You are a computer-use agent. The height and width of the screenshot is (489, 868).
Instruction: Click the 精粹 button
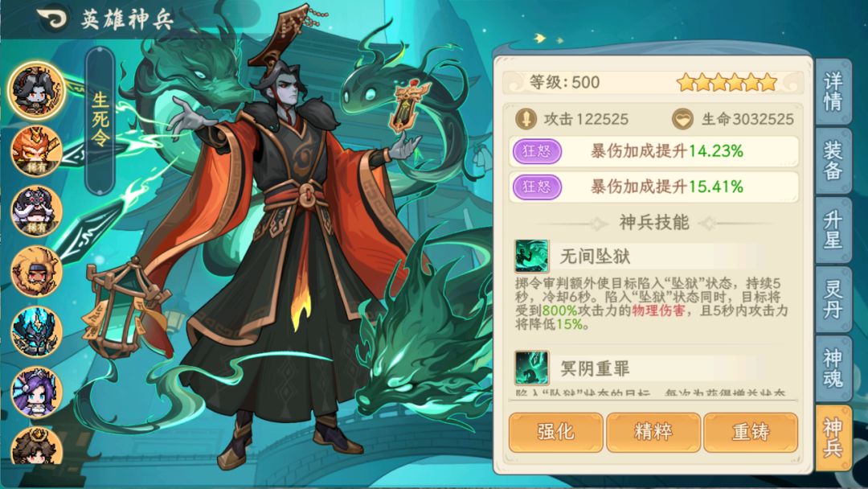653,432
